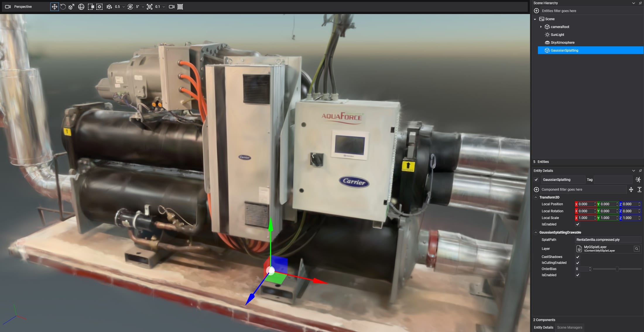
Task: Click the OrderBias slider handle
Action: tap(617, 269)
